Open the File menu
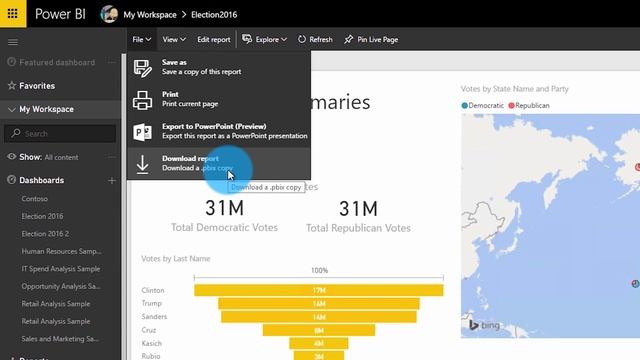 click(141, 40)
